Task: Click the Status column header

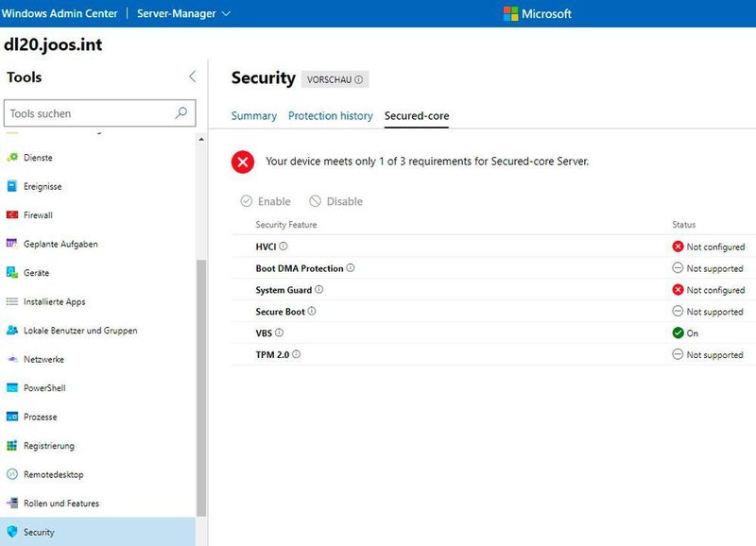Action: (683, 225)
